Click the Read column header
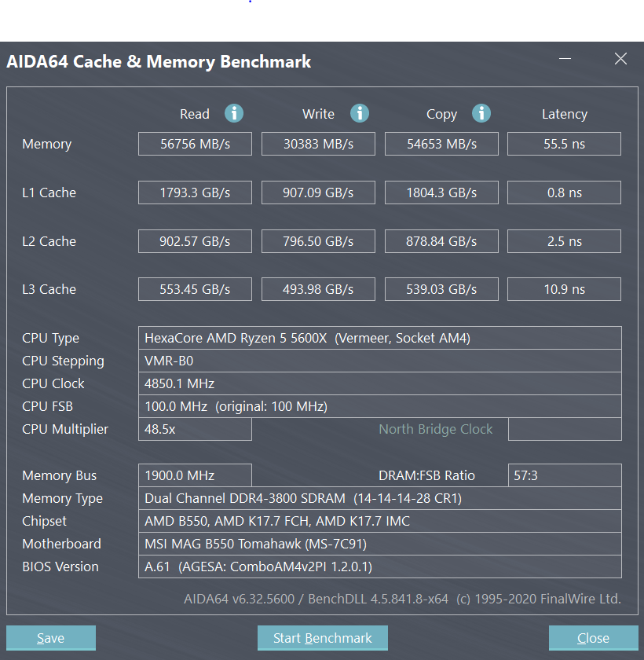The width and height of the screenshot is (644, 660). point(194,114)
